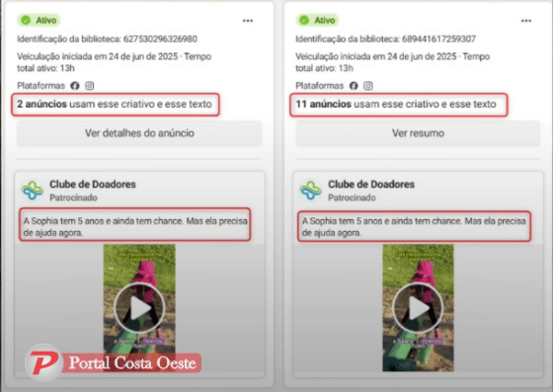Click Sophia ad caption in 2 anúncios card
The height and width of the screenshot is (392, 553).
[x=135, y=227]
